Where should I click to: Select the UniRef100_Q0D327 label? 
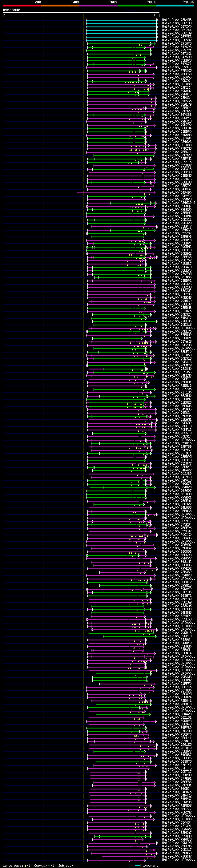pos(177,111)
